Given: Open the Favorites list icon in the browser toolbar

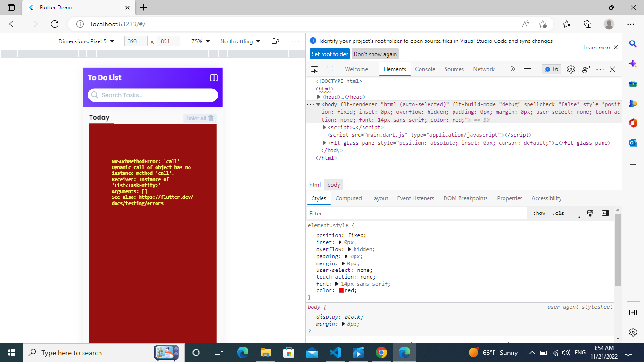Looking at the screenshot, I should (567, 24).
